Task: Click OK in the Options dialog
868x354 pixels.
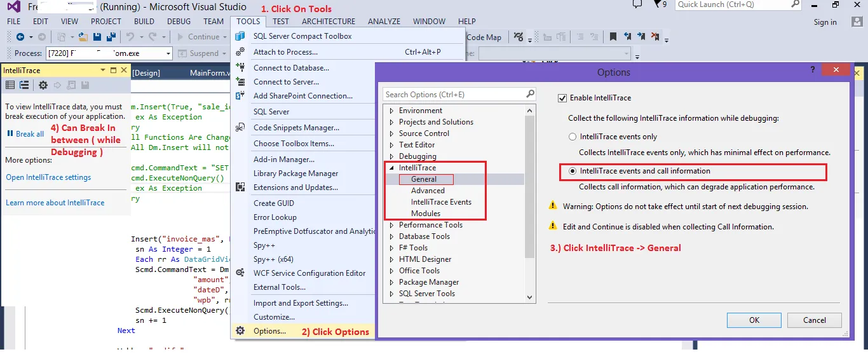Action: tap(754, 320)
